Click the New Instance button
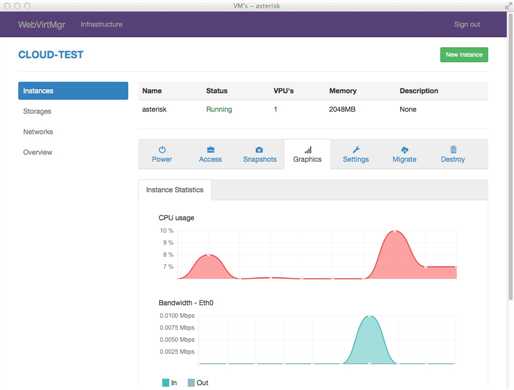514x390 pixels. point(464,55)
